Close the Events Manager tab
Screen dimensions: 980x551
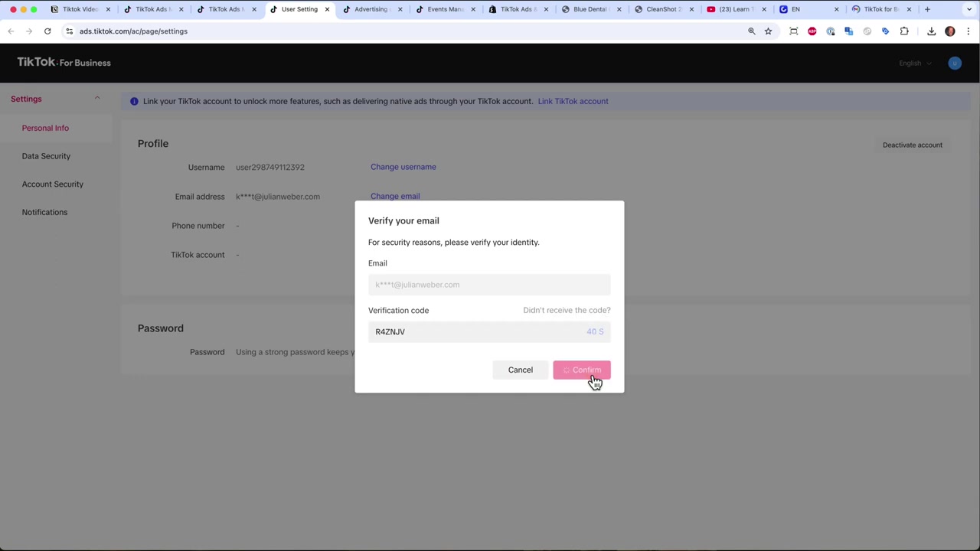[473, 9]
